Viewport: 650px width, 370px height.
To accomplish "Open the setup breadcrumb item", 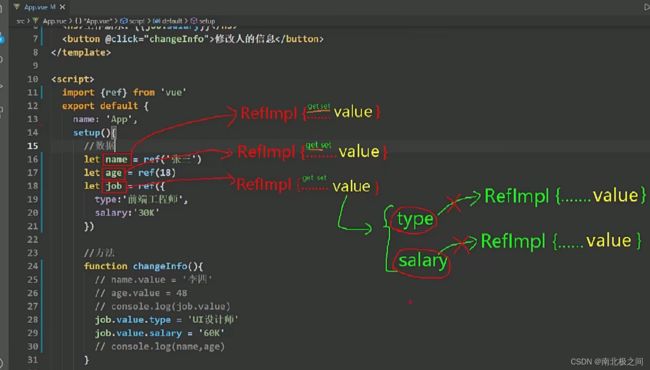I will point(207,21).
